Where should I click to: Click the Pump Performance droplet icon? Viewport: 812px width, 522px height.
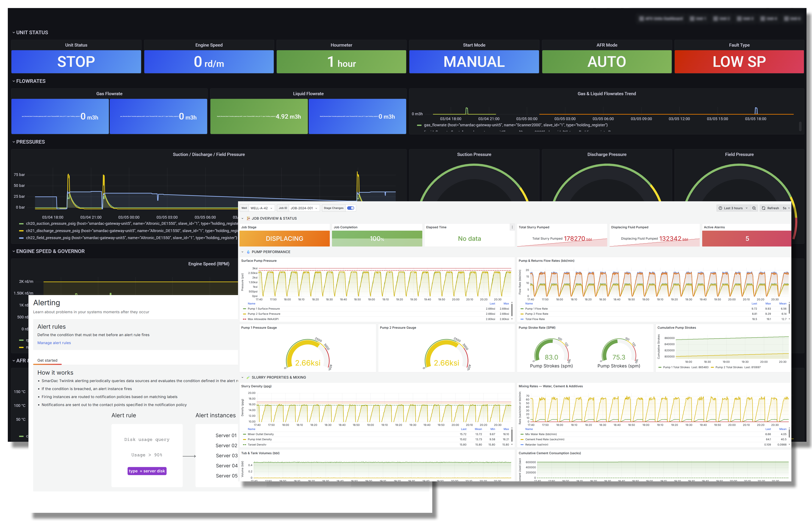[248, 252]
